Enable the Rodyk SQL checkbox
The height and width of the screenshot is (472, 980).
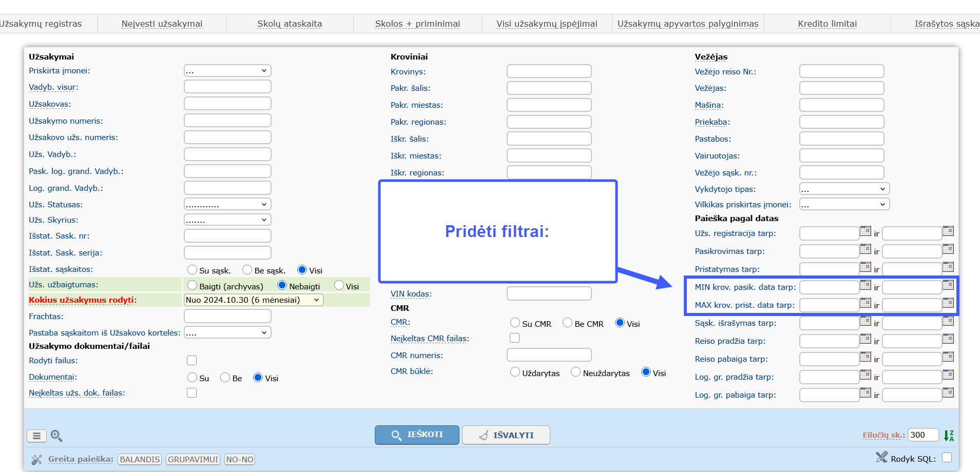click(947, 457)
